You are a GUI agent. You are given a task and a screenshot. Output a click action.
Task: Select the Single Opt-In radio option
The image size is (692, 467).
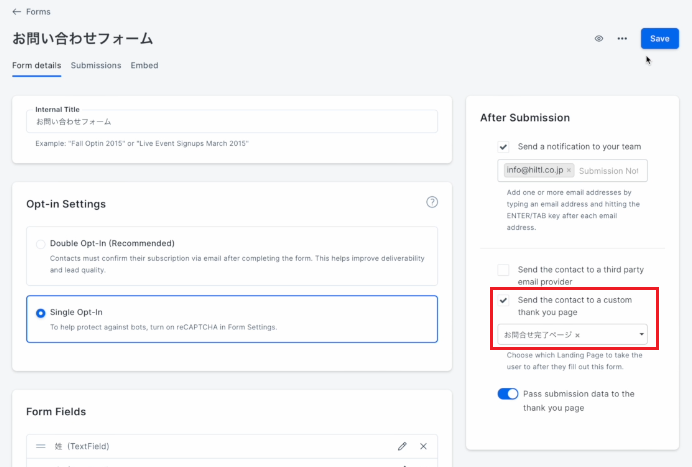(41, 313)
